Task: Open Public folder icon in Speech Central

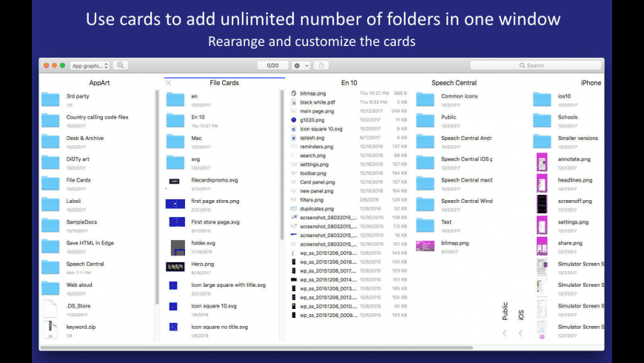Action: (x=425, y=121)
